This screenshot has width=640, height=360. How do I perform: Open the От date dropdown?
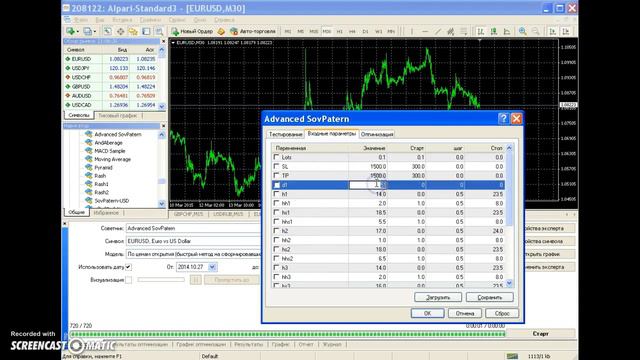pos(212,267)
